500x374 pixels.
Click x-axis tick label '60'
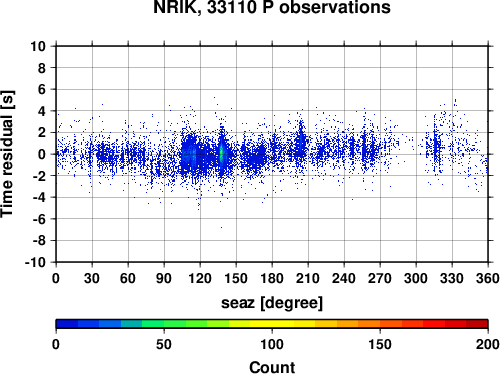[128, 278]
